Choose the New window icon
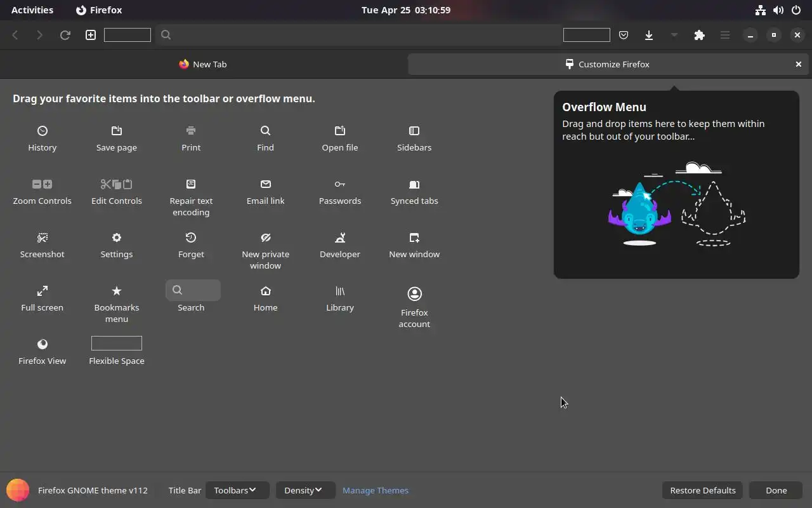 (x=414, y=237)
